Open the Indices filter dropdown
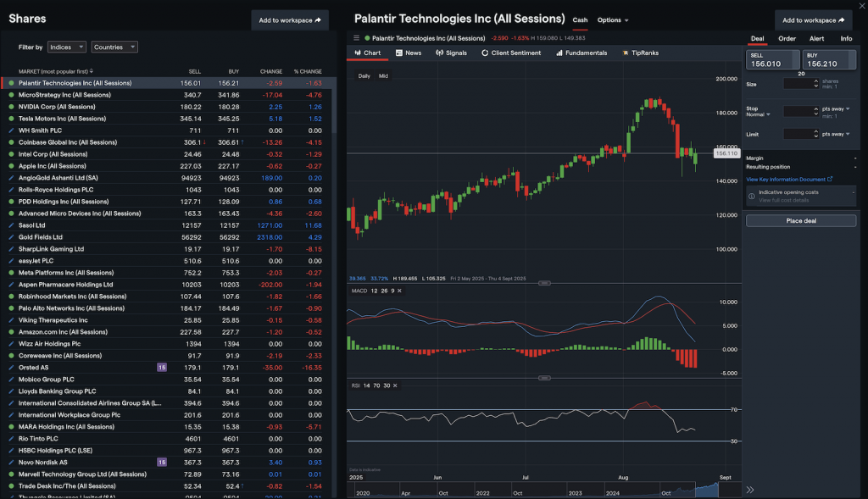This screenshot has height=499, width=868. pos(67,47)
